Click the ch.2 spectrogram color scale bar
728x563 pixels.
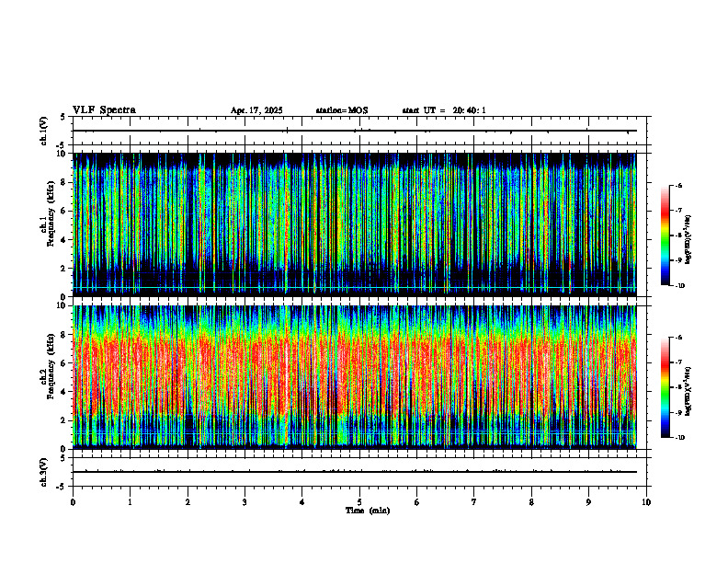(665, 387)
